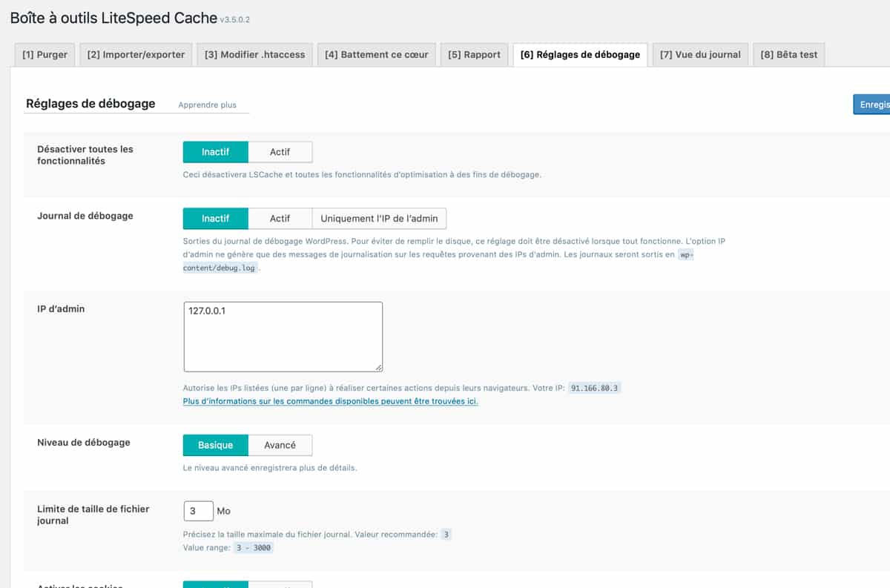The width and height of the screenshot is (890, 588).
Task: View the [5] Rapport tab
Action: (x=473, y=54)
